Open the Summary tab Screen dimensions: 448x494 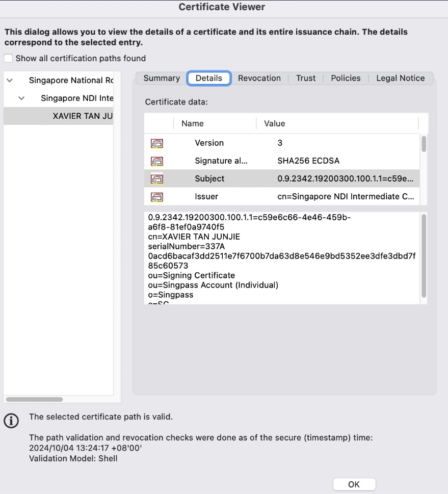[162, 78]
